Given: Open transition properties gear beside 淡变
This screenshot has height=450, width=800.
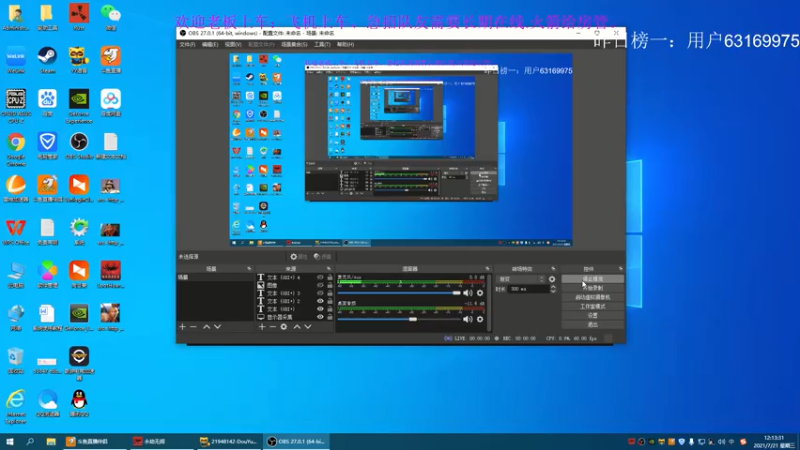Looking at the screenshot, I should 552,279.
